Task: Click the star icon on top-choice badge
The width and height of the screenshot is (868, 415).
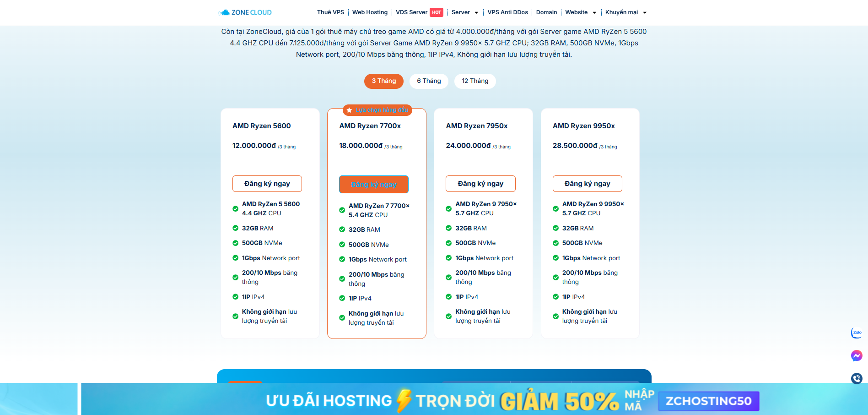Action: click(x=349, y=110)
